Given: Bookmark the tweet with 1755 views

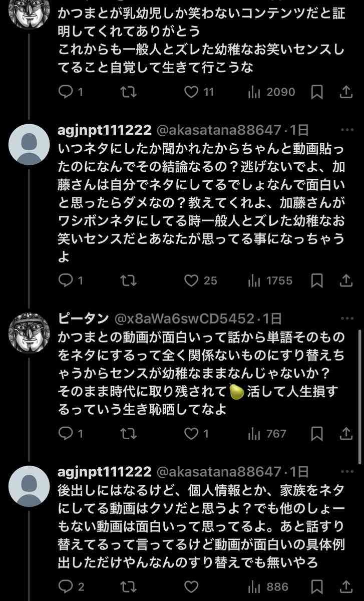Looking at the screenshot, I should coord(316,281).
